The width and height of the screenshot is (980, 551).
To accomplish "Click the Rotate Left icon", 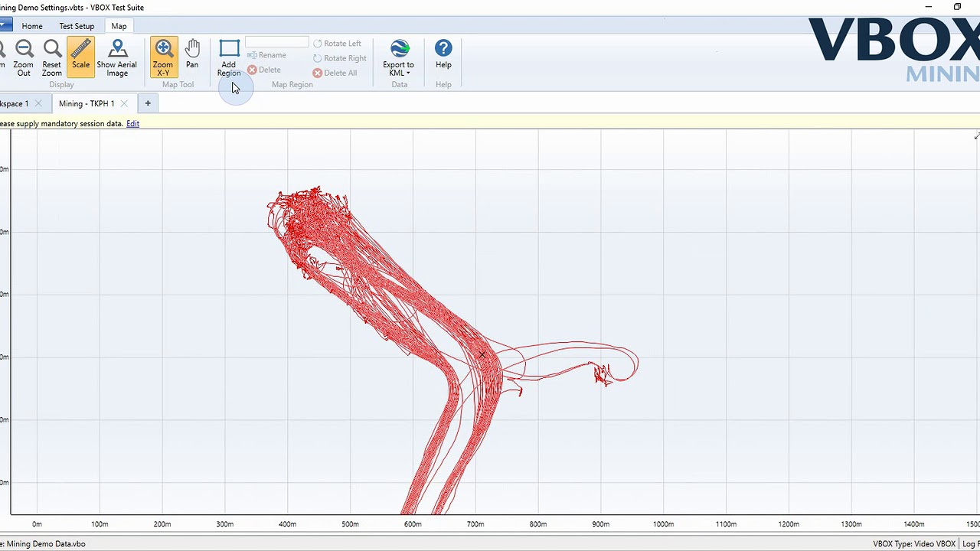I will pyautogui.click(x=318, y=44).
